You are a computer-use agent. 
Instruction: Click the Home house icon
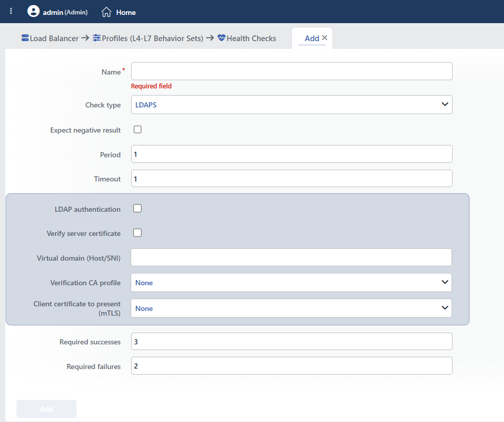(106, 12)
